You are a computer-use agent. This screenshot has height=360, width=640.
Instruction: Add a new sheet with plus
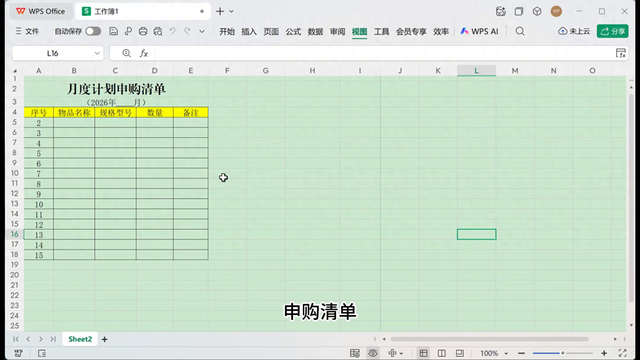[x=104, y=339]
